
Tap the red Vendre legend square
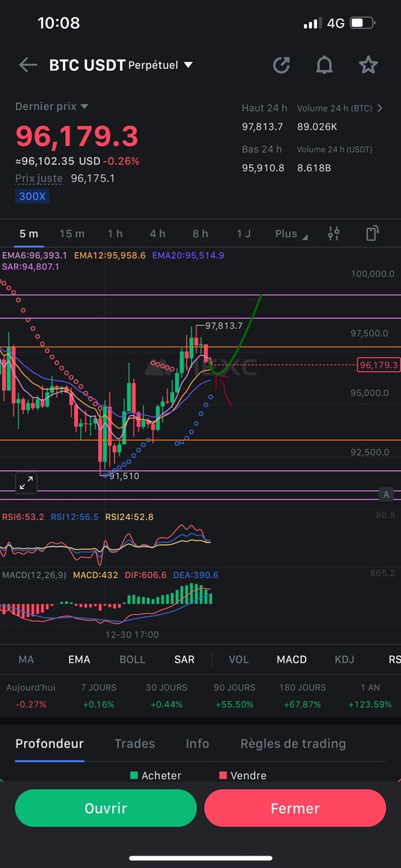click(223, 775)
